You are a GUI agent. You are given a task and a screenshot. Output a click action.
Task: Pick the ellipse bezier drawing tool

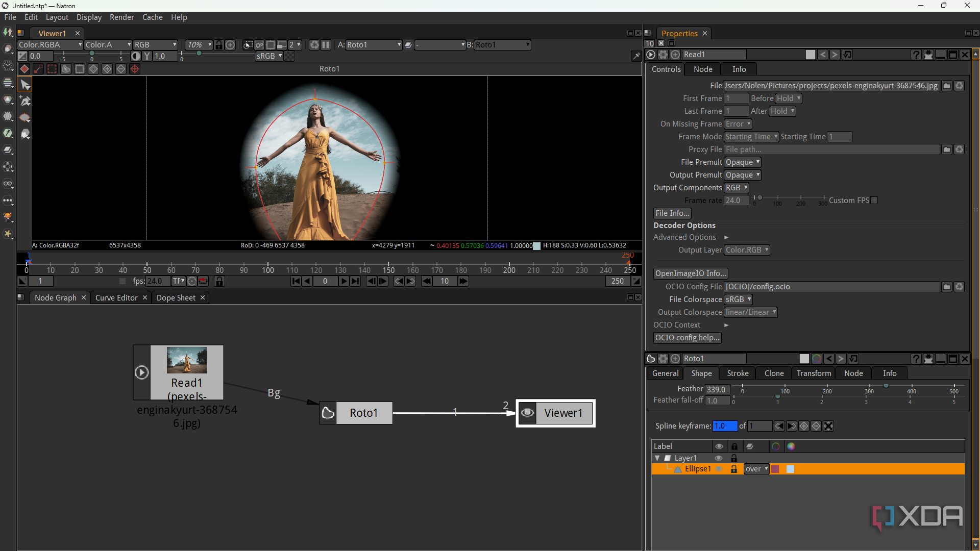point(25,118)
